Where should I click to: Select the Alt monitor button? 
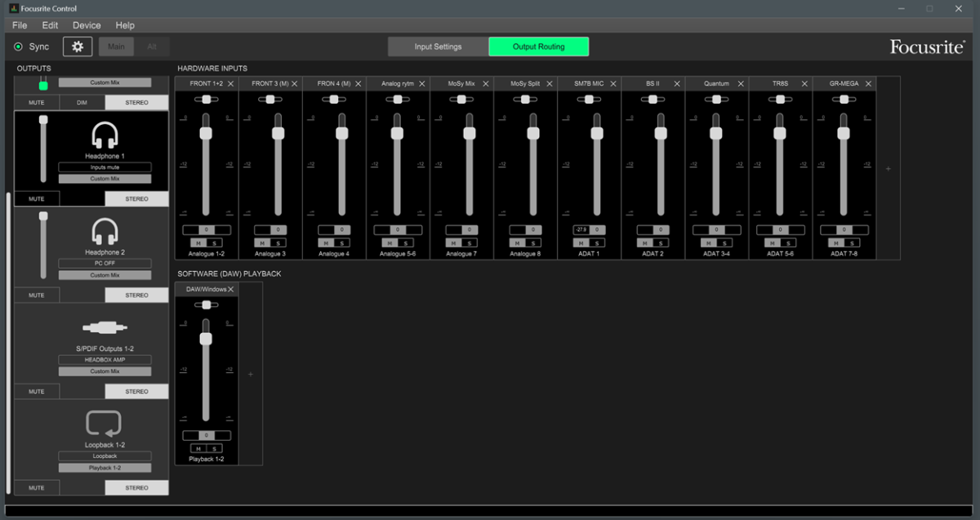click(152, 47)
